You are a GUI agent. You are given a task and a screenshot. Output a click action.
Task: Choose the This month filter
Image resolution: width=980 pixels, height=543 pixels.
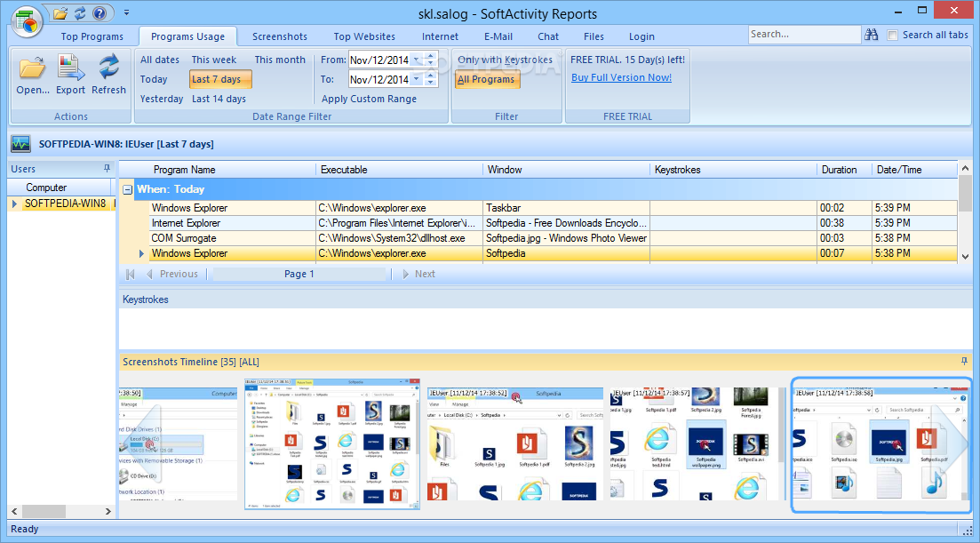pos(280,60)
